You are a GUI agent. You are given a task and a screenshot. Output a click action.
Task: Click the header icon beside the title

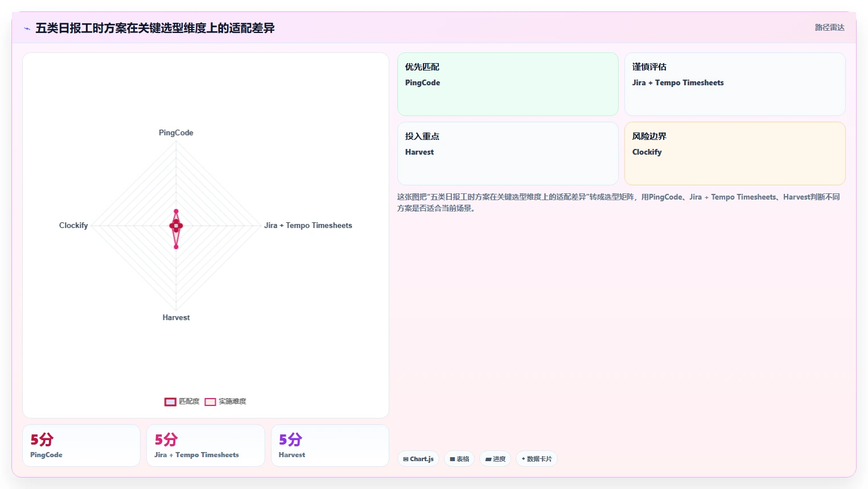[27, 28]
